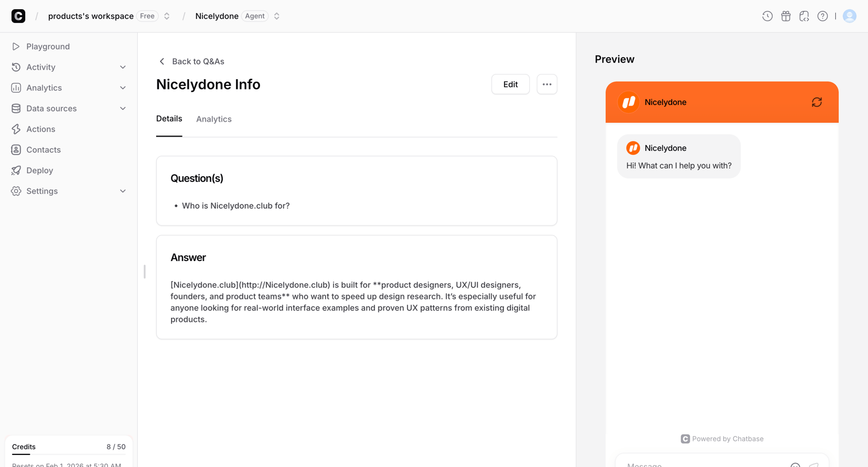868x467 pixels.
Task: Expand the Data sources chevron
Action: [x=122, y=108]
